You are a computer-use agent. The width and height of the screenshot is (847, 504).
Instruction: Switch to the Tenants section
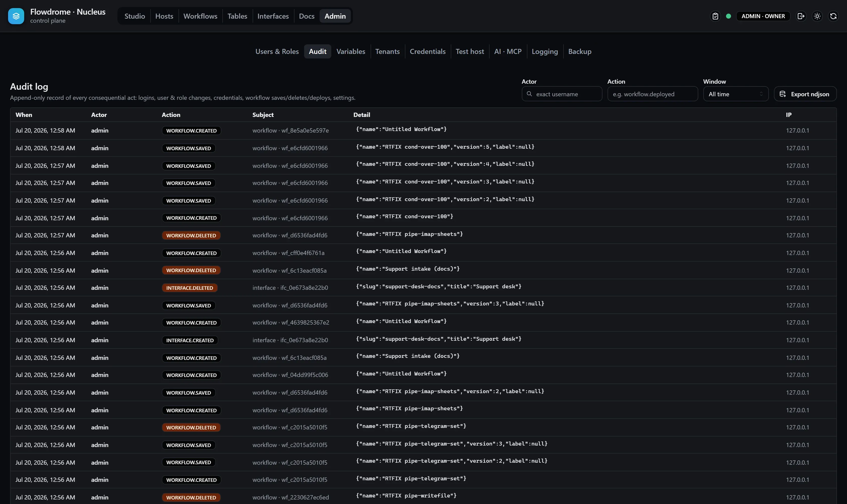(387, 51)
